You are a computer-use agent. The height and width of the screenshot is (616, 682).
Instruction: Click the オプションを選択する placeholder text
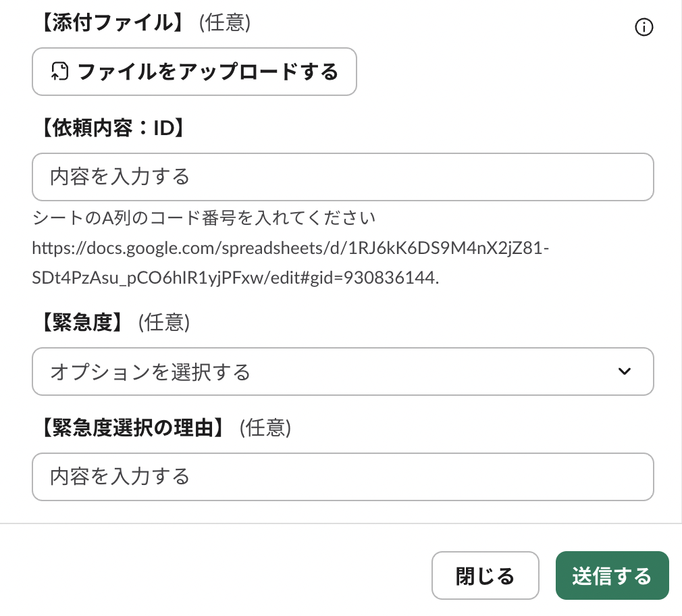tap(151, 371)
